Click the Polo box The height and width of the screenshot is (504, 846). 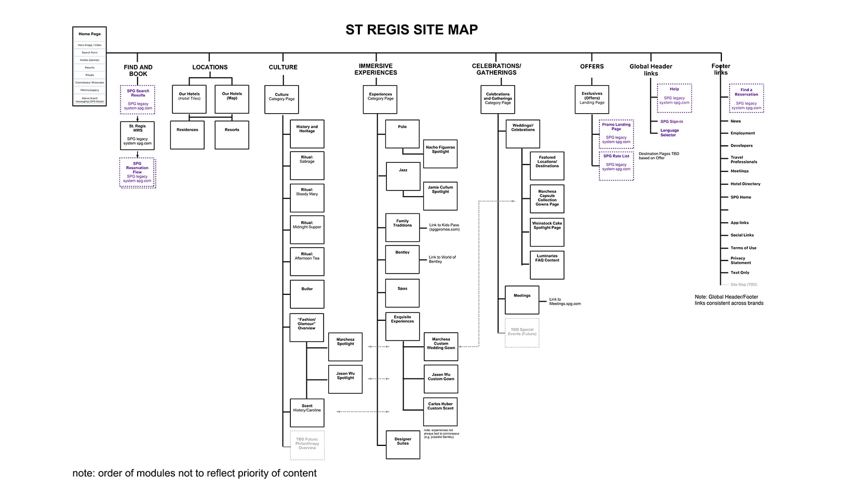[x=402, y=134]
